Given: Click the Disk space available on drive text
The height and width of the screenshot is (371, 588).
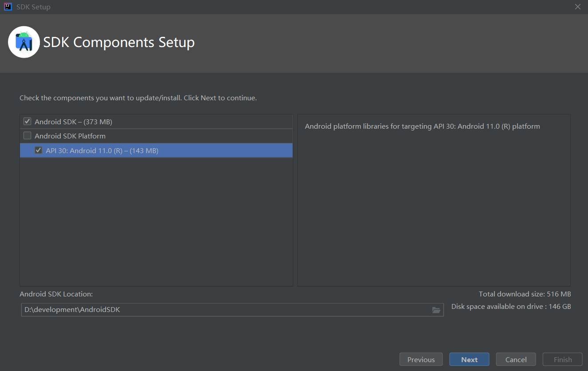Looking at the screenshot, I should click(511, 307).
